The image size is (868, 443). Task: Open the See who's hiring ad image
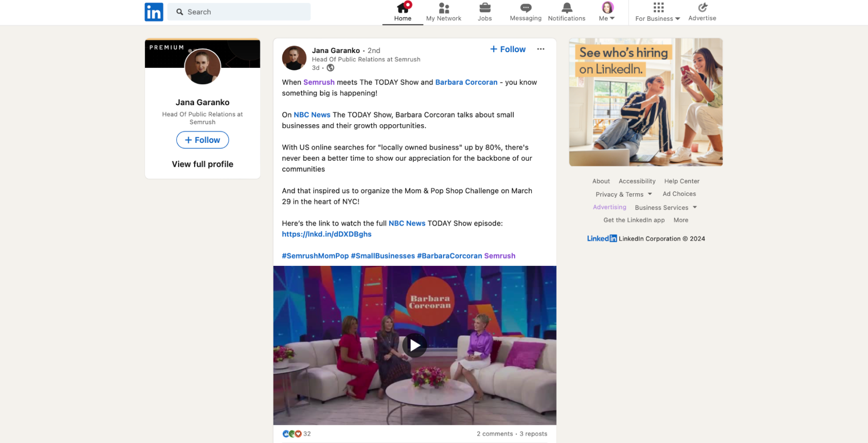(x=645, y=102)
